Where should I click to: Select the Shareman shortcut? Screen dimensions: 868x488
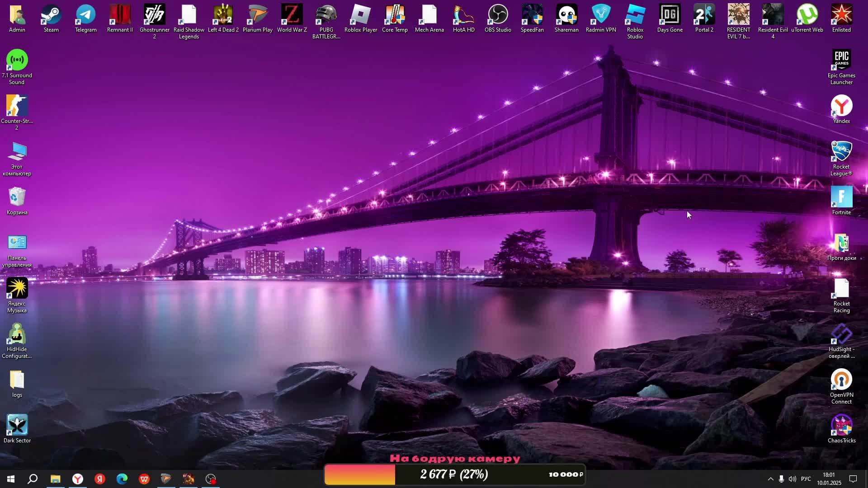coord(566,18)
